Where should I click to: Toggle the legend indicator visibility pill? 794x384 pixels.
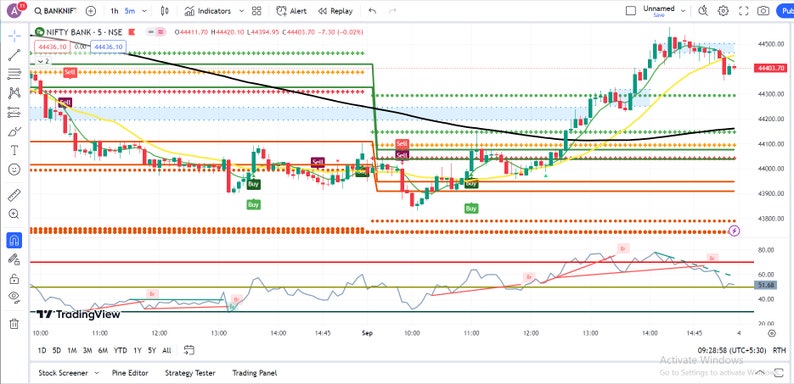[156, 32]
